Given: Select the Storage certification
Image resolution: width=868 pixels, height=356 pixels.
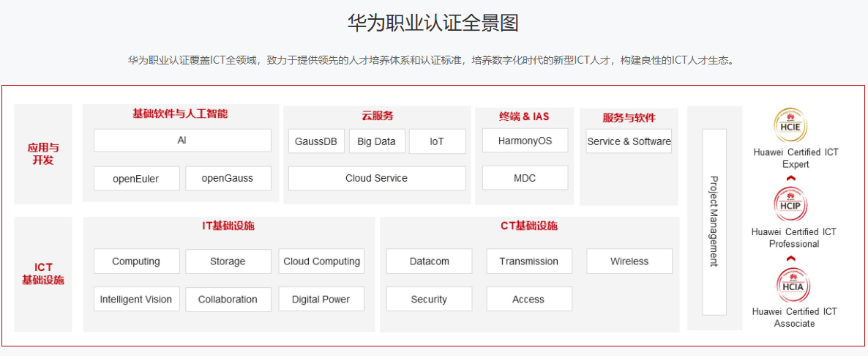Looking at the screenshot, I should tap(228, 262).
